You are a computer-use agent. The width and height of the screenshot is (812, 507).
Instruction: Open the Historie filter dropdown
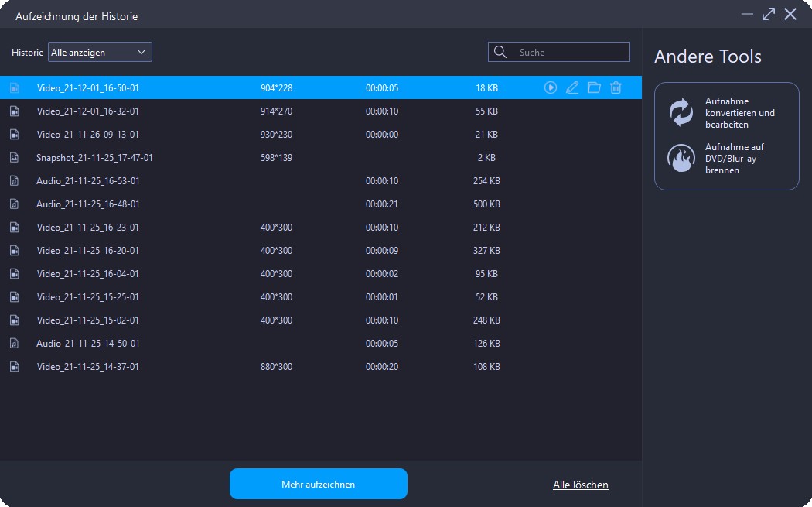point(100,53)
